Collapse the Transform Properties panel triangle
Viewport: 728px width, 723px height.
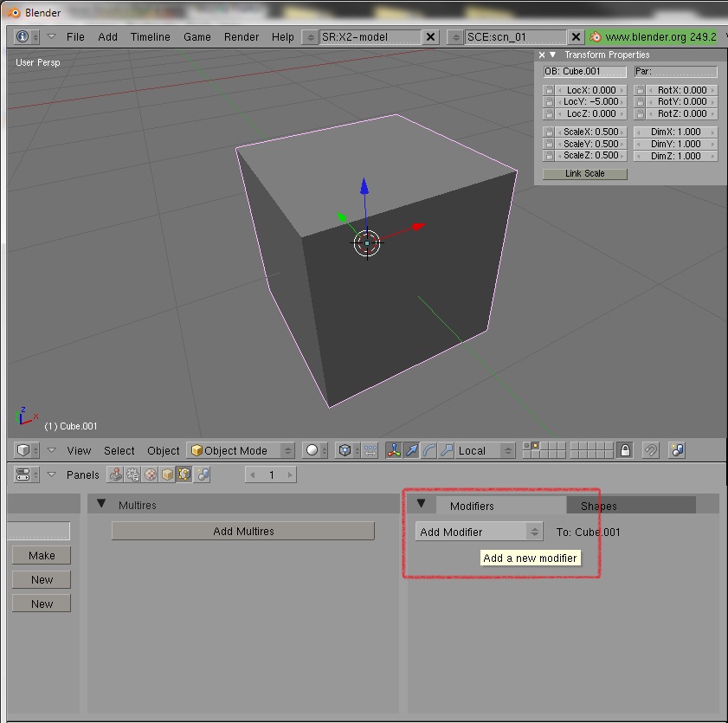click(x=553, y=55)
